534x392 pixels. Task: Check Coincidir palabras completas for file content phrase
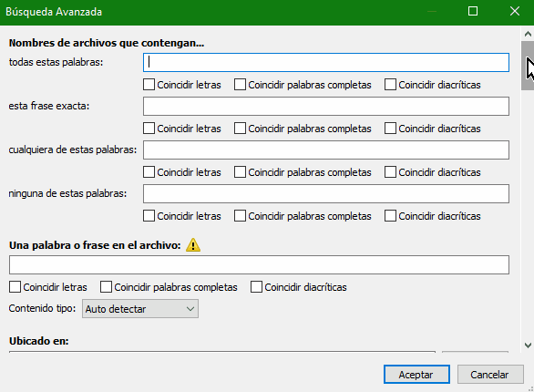(x=106, y=287)
